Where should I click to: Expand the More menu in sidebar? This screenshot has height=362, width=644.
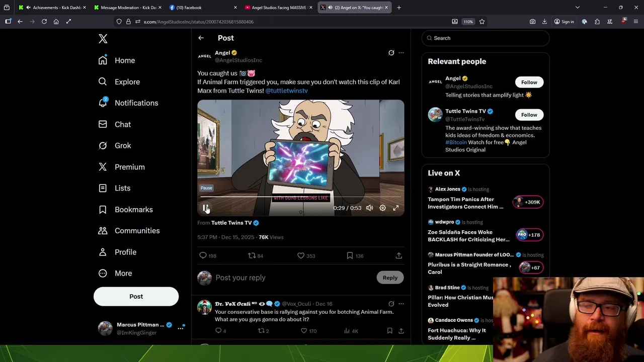tap(115, 274)
